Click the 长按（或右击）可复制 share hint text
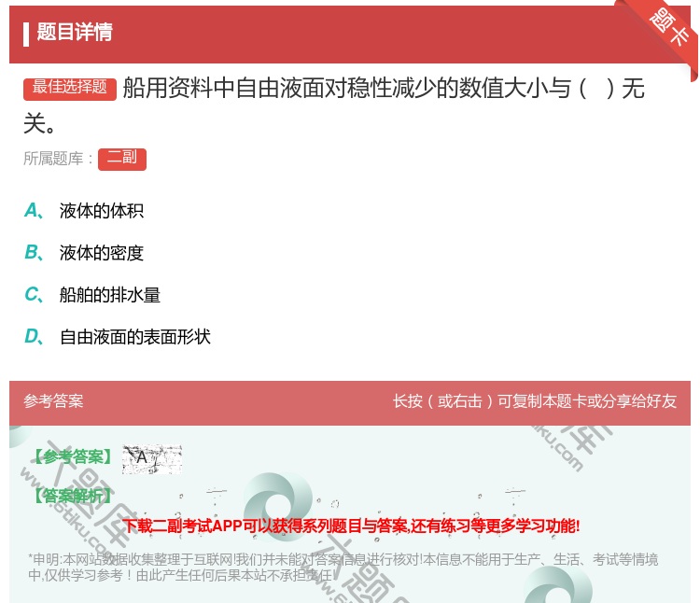 coord(535,401)
